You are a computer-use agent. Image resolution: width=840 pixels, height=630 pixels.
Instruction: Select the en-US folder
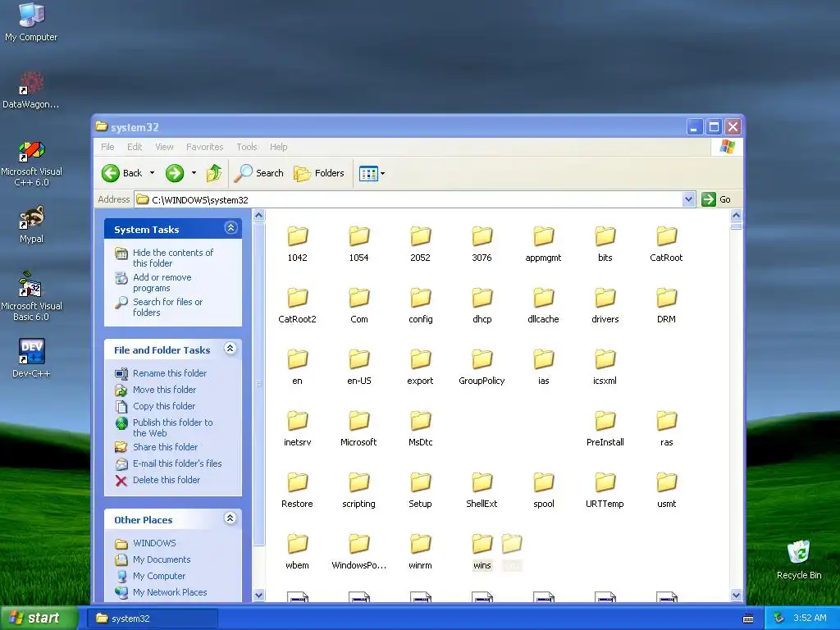tap(359, 367)
